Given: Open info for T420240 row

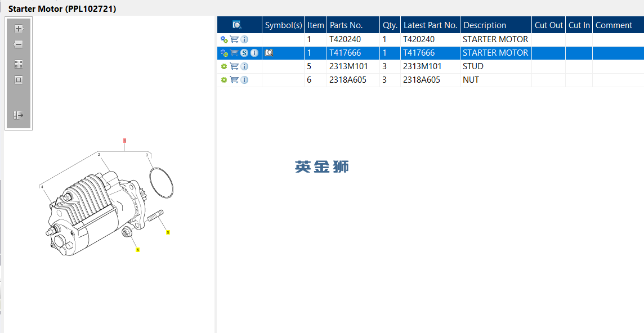Looking at the screenshot, I should pyautogui.click(x=244, y=39).
